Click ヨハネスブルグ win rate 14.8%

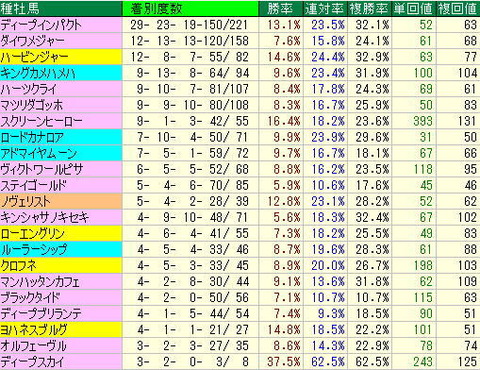coord(284,330)
